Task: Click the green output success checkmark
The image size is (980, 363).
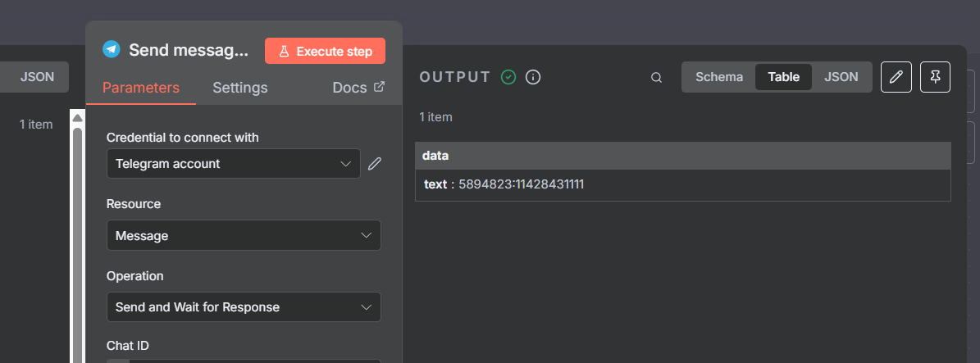Action: [x=508, y=77]
